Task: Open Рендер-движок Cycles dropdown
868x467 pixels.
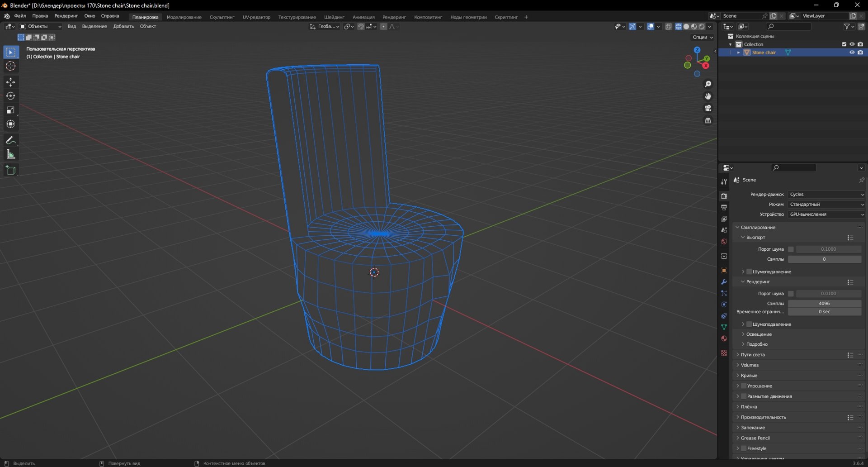Action: (826, 195)
